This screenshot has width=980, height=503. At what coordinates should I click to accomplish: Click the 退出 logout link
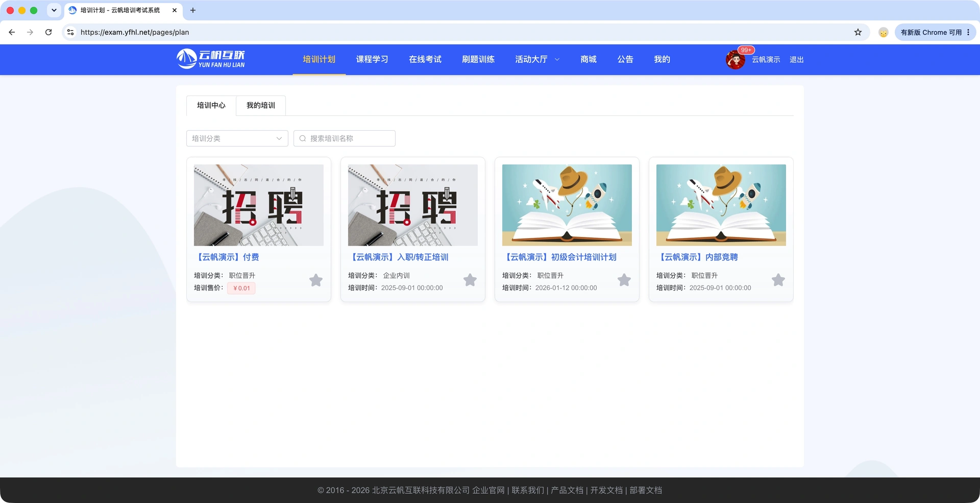797,60
